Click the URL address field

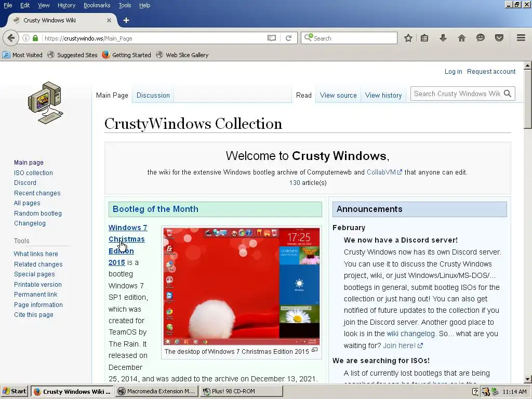point(154,38)
